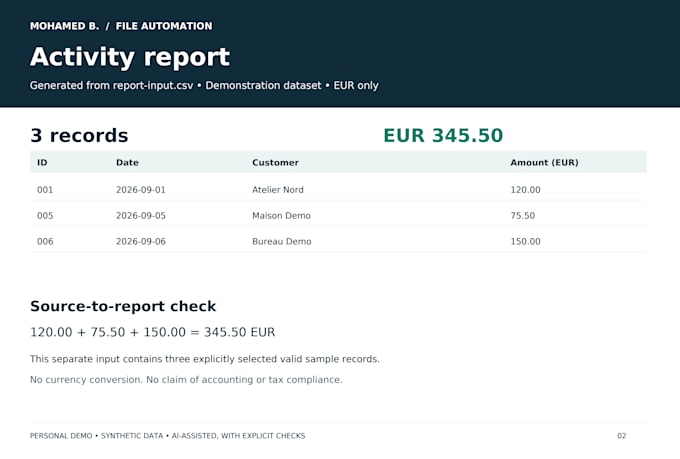This screenshot has height=459, width=680.
Task: Select the sum line '120.00 + 75.50 + 150.00 = 345.50 EUR'
Action: pos(152,332)
